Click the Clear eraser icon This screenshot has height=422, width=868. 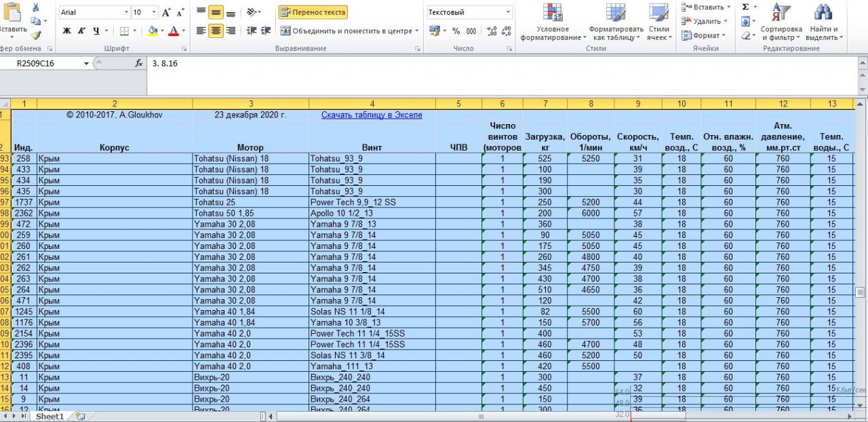745,35
